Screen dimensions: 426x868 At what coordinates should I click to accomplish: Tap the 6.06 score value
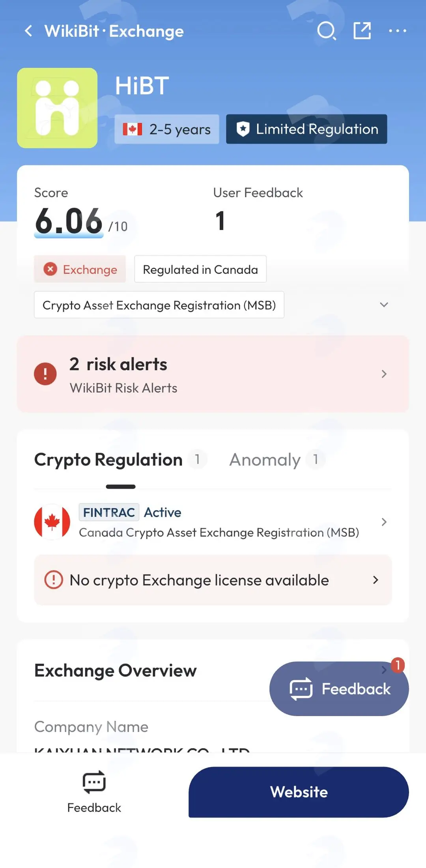69,221
